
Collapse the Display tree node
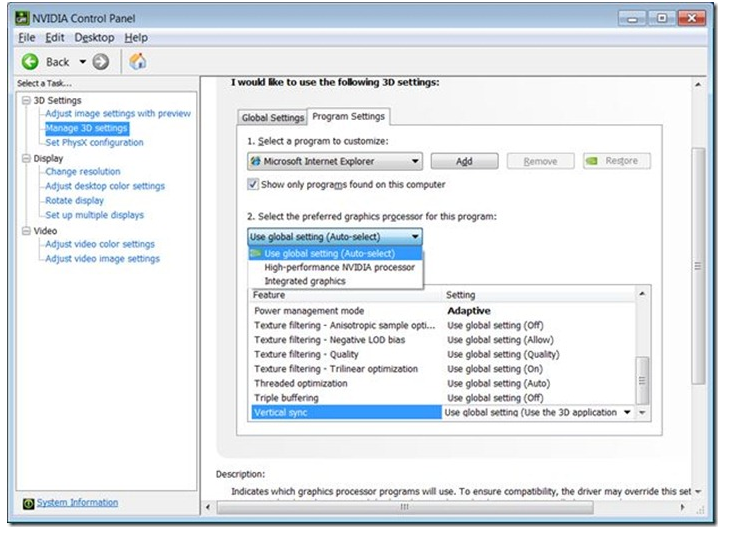pos(26,158)
